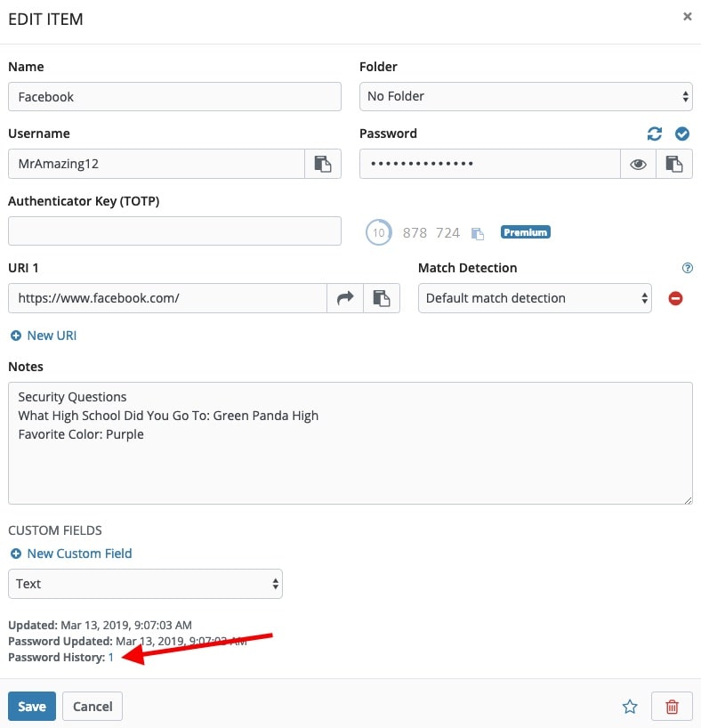The height and width of the screenshot is (728, 701).
Task: Copy the TOTP verification code
Action: pyautogui.click(x=477, y=233)
